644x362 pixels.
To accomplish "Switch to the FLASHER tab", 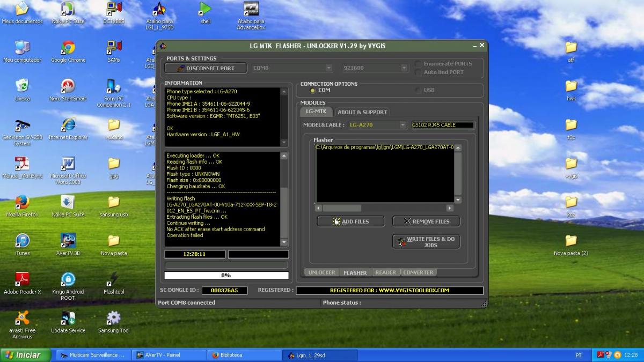I will [355, 272].
